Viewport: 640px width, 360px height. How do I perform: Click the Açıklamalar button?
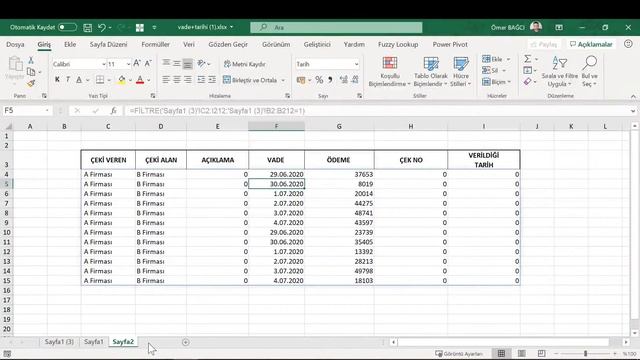coord(591,44)
